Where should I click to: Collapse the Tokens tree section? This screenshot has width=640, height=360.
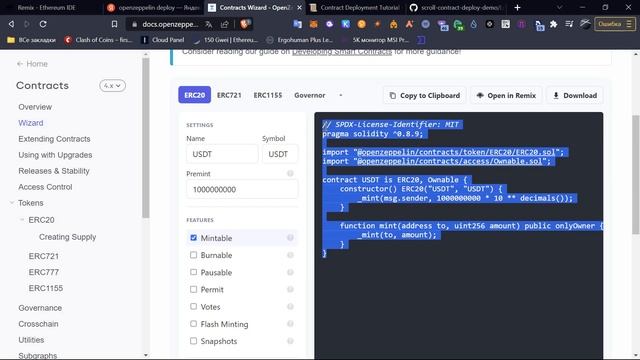tap(12, 203)
